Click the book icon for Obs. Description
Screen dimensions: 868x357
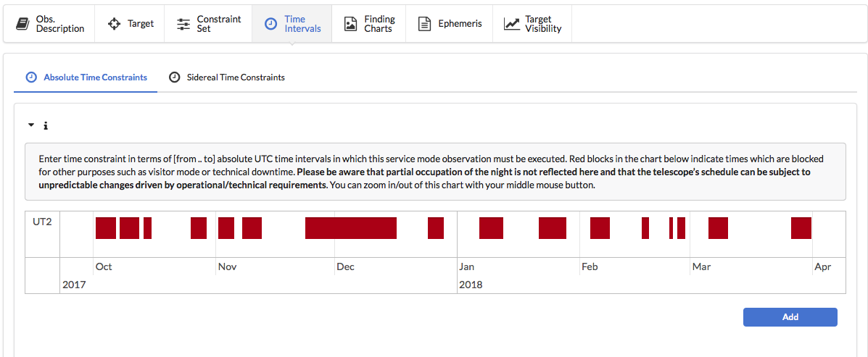coord(22,24)
